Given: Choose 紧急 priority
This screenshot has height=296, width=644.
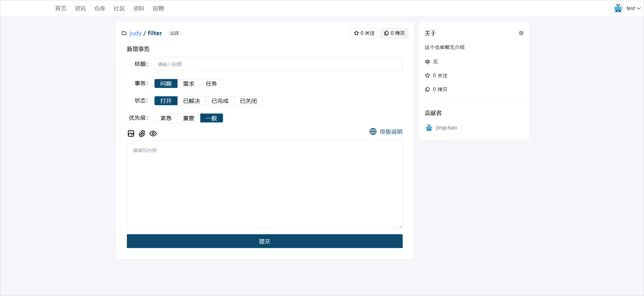Looking at the screenshot, I should click(x=166, y=118).
